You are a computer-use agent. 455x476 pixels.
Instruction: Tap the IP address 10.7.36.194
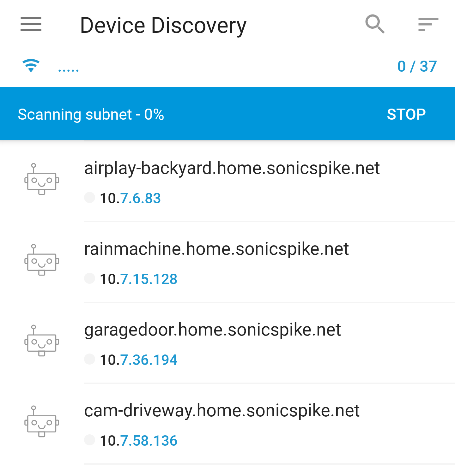pos(139,360)
